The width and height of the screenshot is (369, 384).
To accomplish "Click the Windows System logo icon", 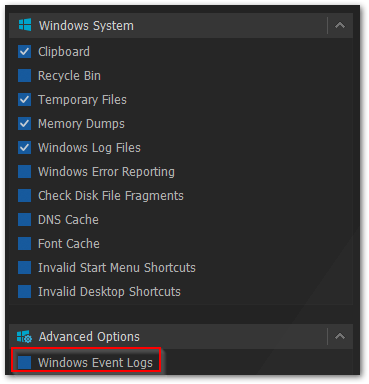I will click(x=25, y=25).
